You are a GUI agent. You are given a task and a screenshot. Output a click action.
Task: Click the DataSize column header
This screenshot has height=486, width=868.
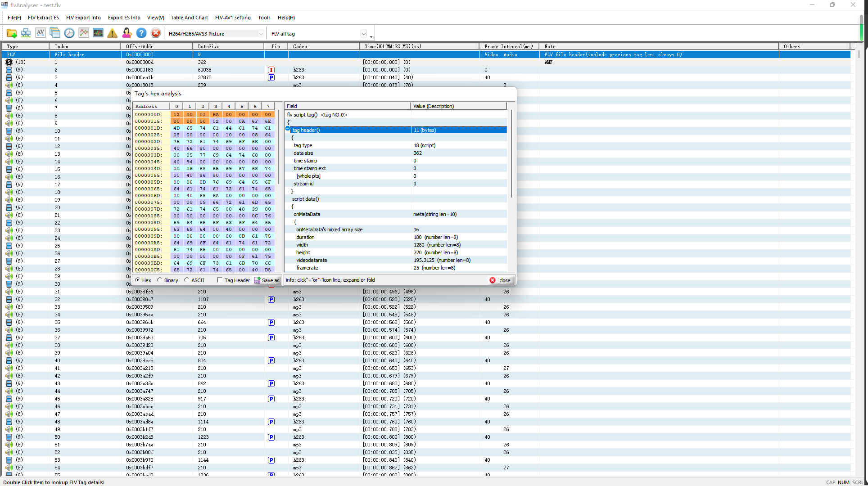pyautogui.click(x=228, y=46)
